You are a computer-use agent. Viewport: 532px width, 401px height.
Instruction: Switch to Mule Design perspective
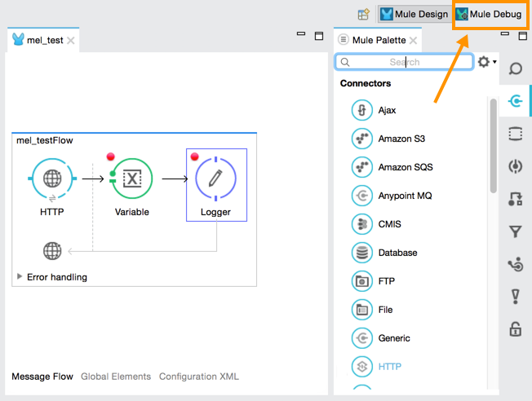pos(414,14)
